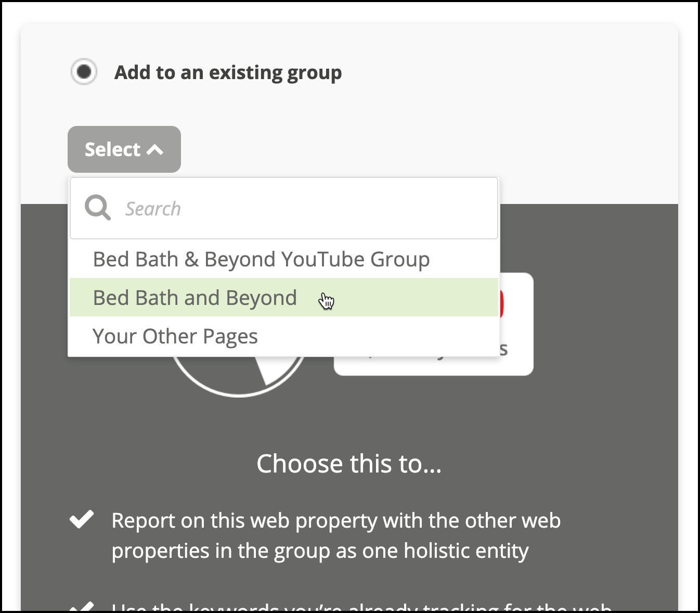Collapse the Select dropdown button
The image size is (700, 613).
(124, 149)
